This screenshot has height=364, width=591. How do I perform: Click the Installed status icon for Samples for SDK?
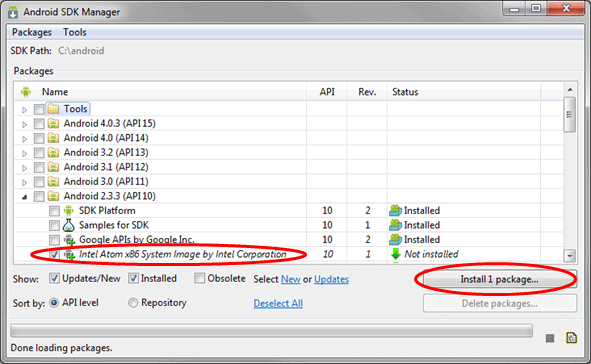(395, 225)
